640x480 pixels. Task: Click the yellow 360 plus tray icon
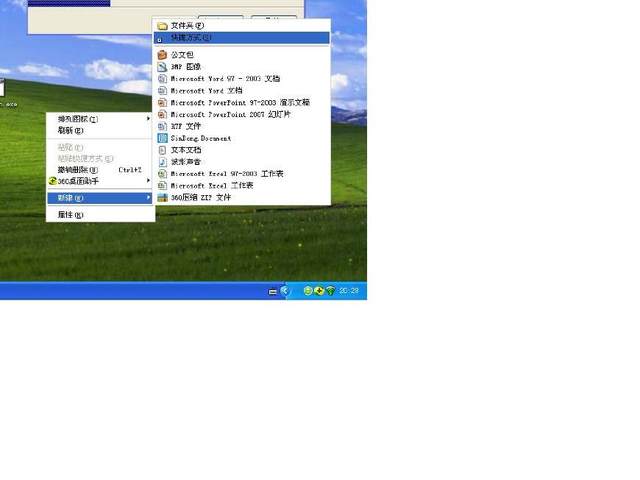tap(319, 291)
